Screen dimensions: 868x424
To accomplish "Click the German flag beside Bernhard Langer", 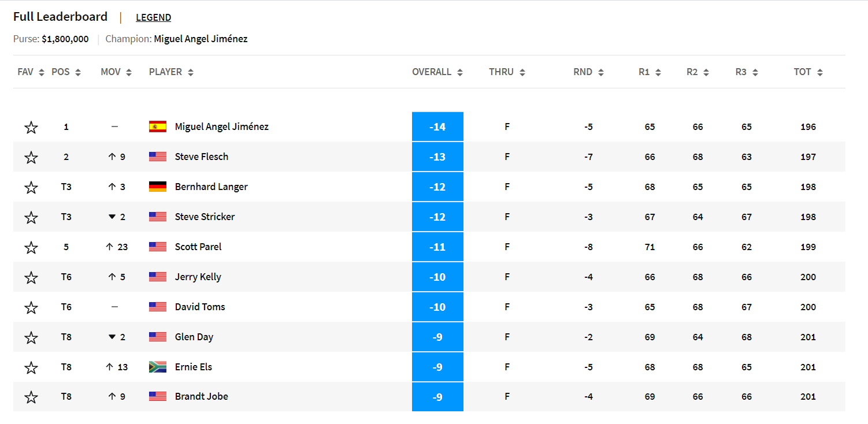I will [x=158, y=187].
